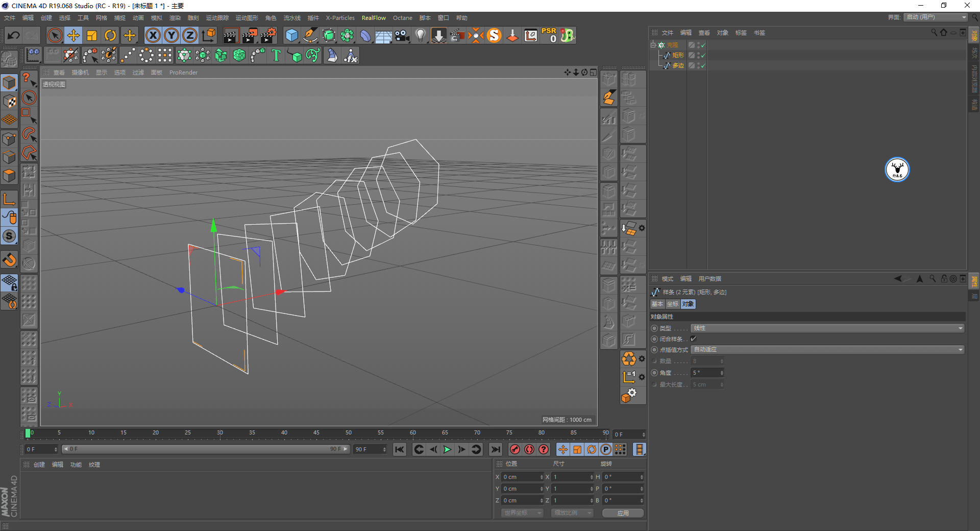Click the Light bulb object icon
This screenshot has width=980, height=531.
(420, 35)
